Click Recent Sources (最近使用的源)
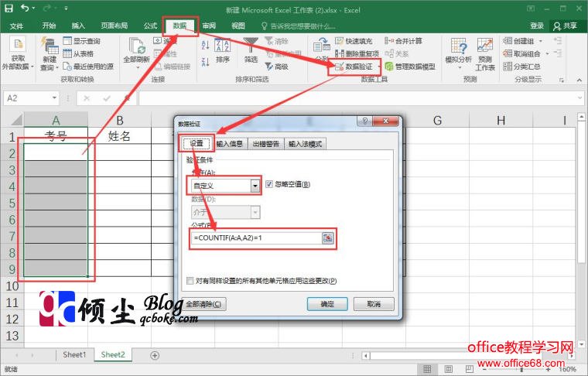Image resolution: width=588 pixels, height=376 pixels. coord(88,67)
